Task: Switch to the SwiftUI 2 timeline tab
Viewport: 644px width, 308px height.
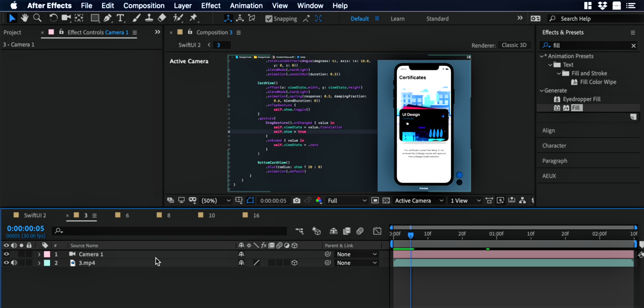Action: click(35, 215)
